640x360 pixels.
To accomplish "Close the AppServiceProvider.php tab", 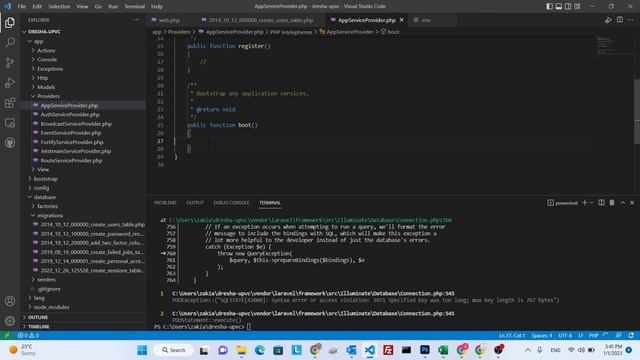I will click(402, 20).
